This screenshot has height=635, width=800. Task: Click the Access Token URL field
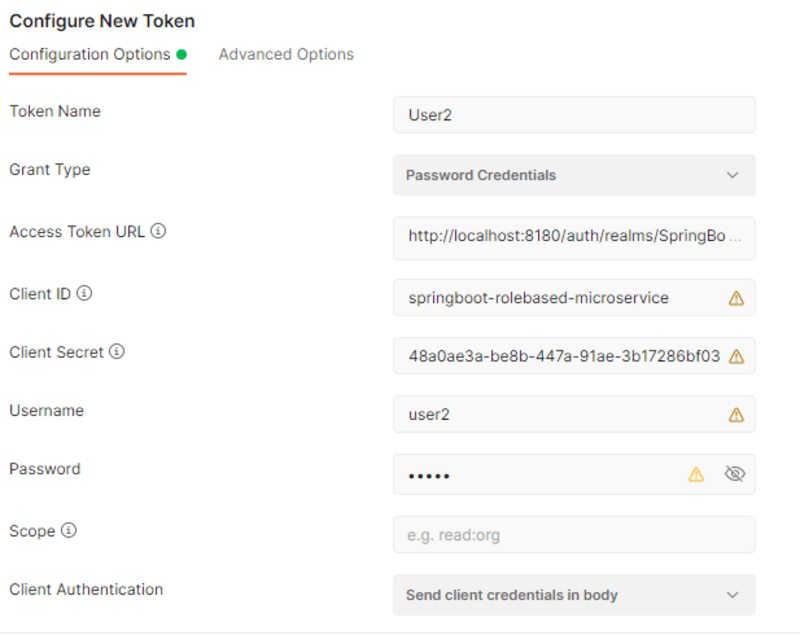pos(573,237)
